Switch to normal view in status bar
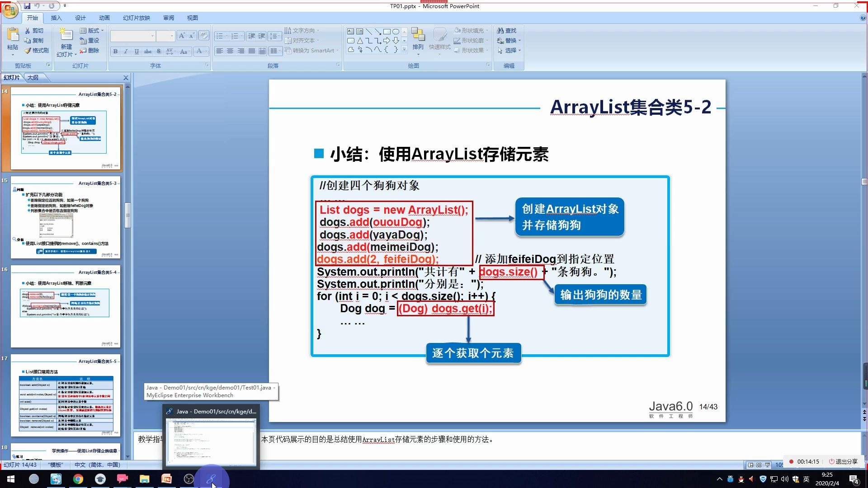 tap(751, 465)
